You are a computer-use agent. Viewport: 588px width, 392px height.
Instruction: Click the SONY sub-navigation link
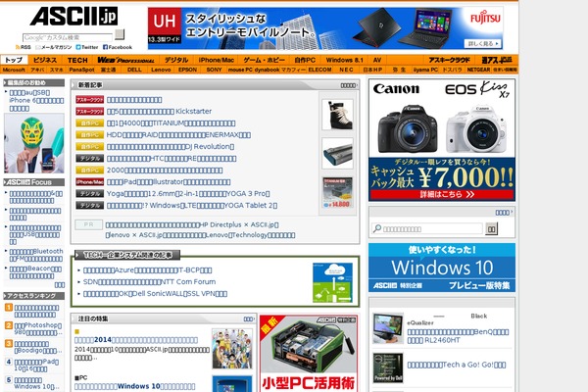click(x=214, y=70)
